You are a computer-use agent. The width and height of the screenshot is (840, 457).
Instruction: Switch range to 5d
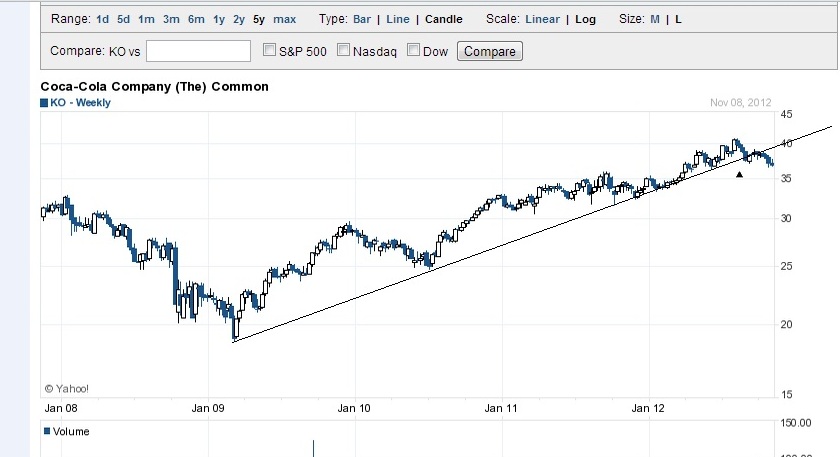(x=123, y=19)
